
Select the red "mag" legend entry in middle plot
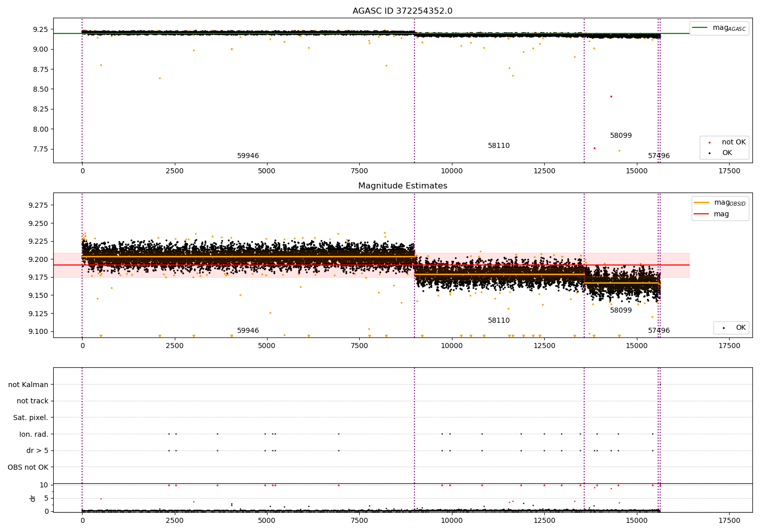711,214
